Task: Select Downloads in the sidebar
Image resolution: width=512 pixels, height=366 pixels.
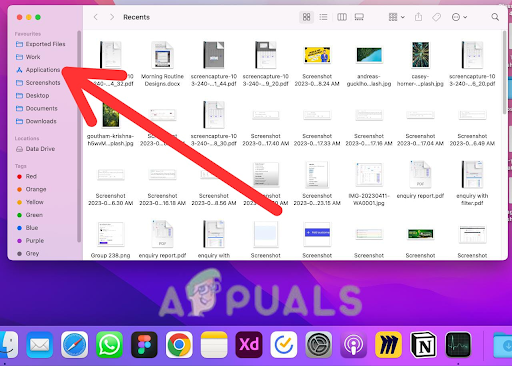Action: click(x=36, y=121)
